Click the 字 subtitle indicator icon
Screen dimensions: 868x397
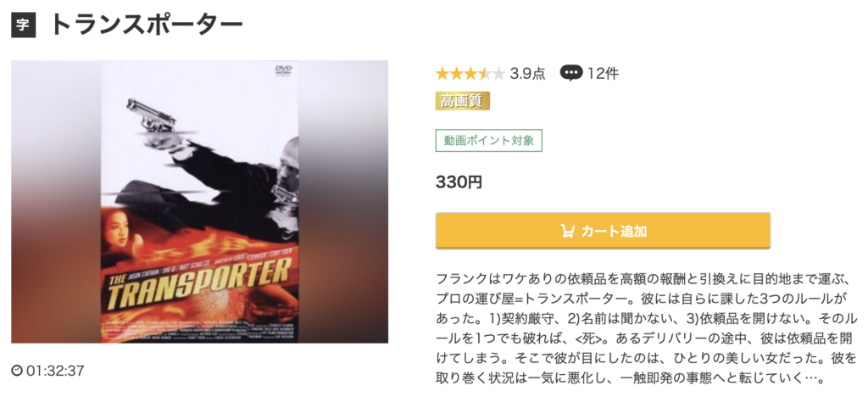click(23, 25)
